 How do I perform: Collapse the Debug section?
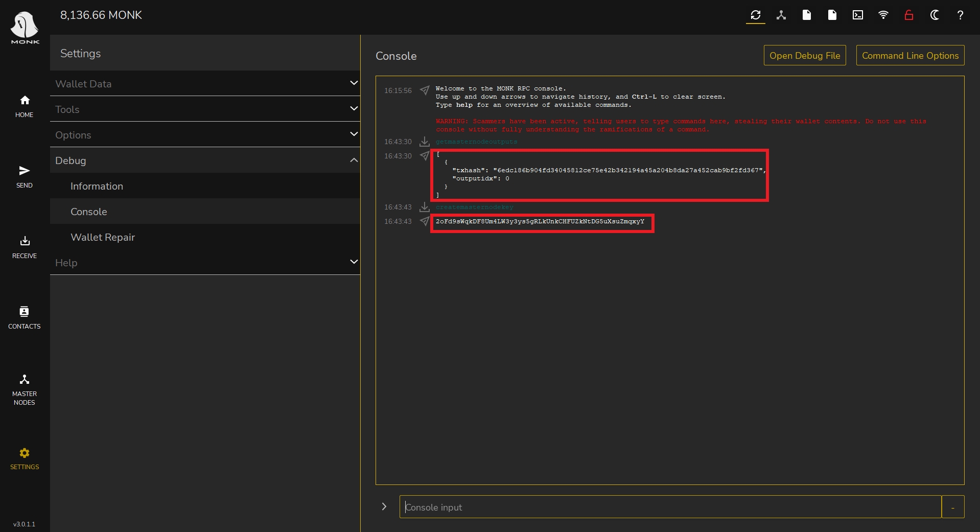tap(205, 160)
